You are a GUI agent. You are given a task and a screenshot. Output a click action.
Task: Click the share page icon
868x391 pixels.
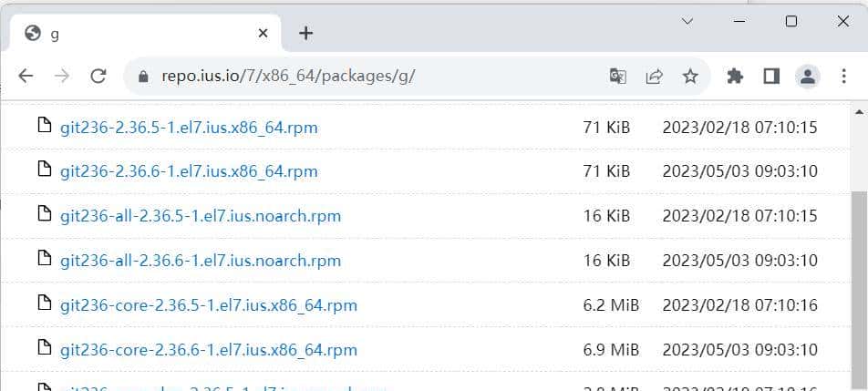(x=654, y=77)
